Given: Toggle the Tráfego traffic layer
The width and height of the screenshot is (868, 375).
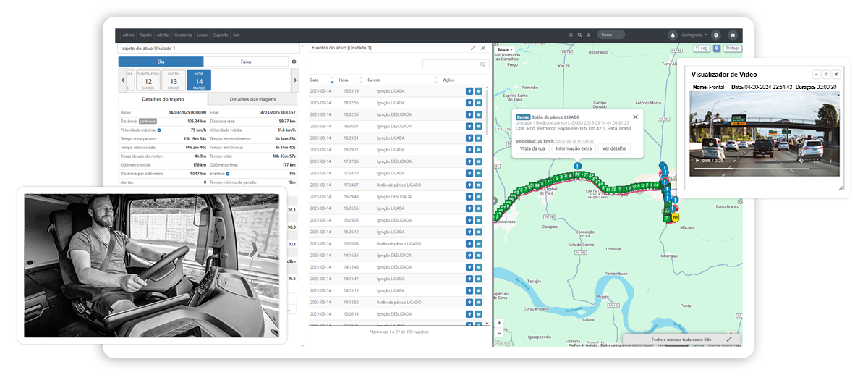Looking at the screenshot, I should [x=733, y=49].
